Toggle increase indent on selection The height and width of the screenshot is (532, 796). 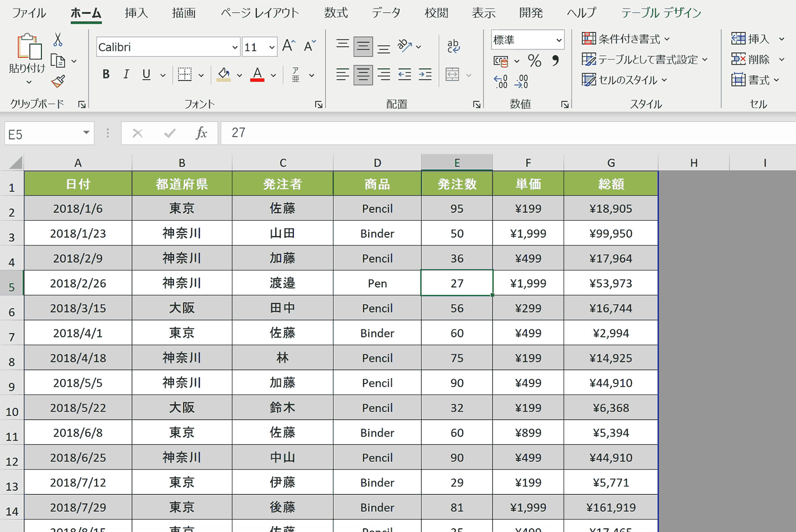click(x=425, y=74)
